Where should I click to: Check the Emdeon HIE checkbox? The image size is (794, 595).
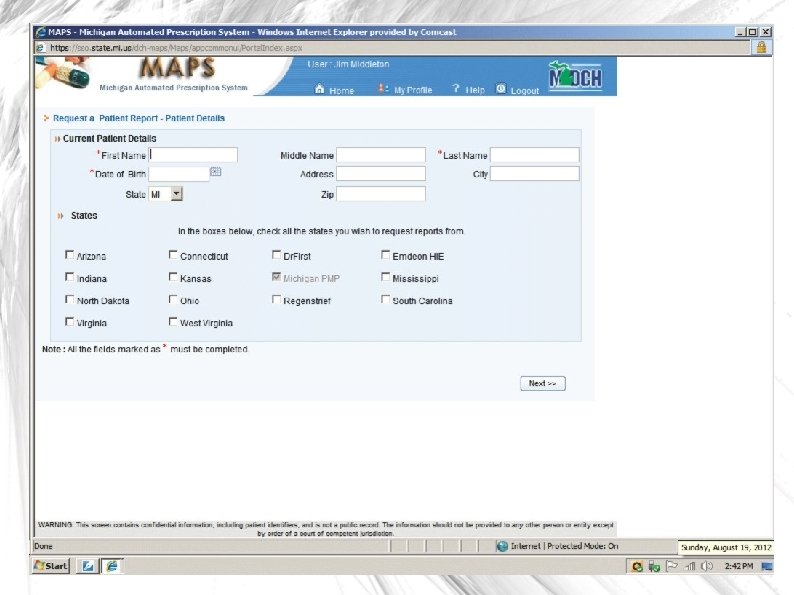[x=385, y=255]
